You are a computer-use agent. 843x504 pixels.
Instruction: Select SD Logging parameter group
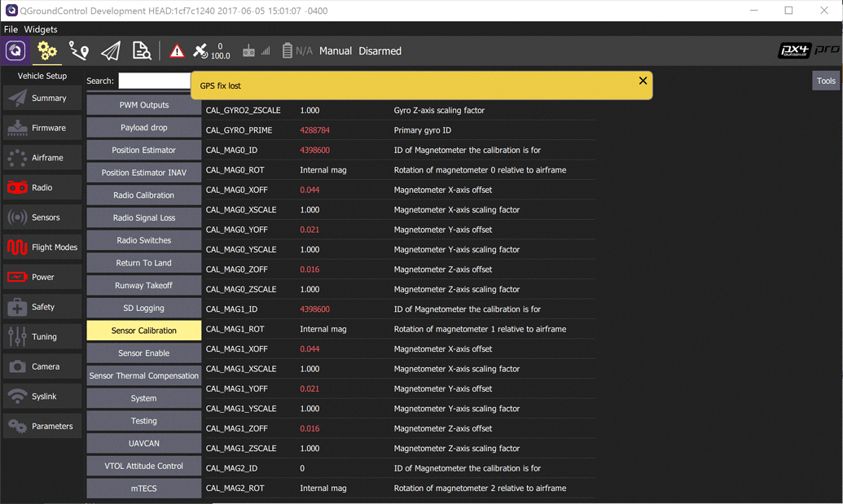click(x=144, y=308)
